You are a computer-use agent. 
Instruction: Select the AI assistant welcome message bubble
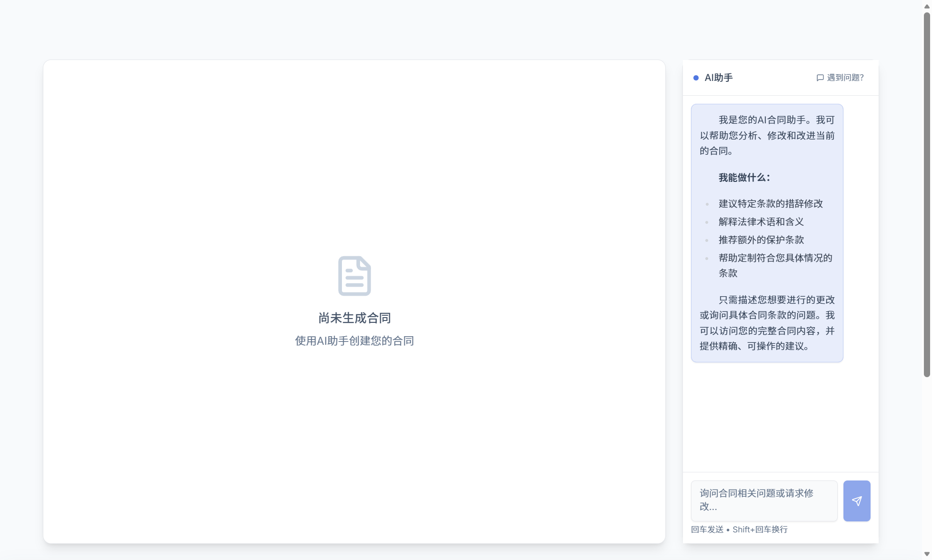[767, 232]
